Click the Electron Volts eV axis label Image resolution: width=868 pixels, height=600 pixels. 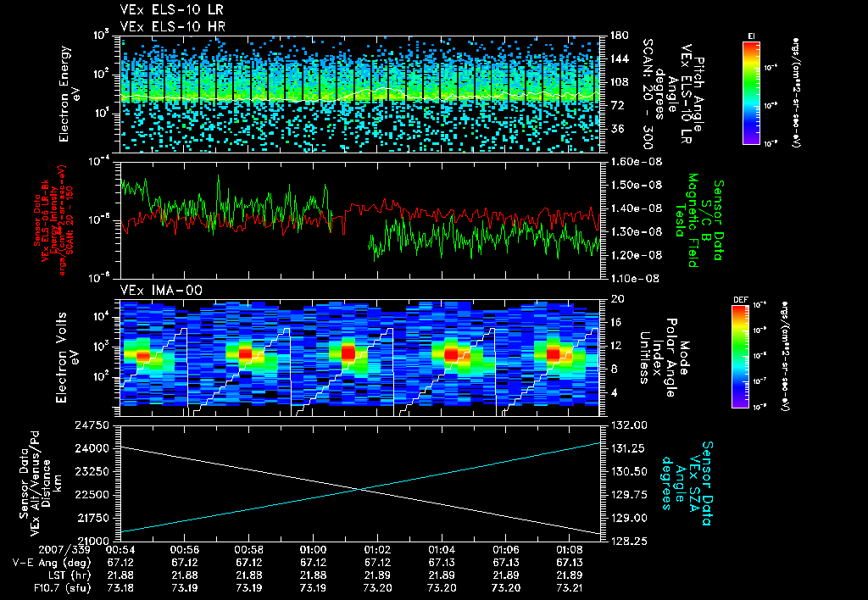(68, 358)
